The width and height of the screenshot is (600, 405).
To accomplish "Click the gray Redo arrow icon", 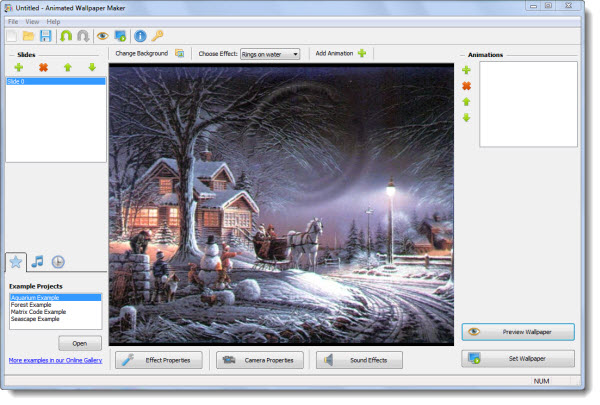I will coord(83,36).
